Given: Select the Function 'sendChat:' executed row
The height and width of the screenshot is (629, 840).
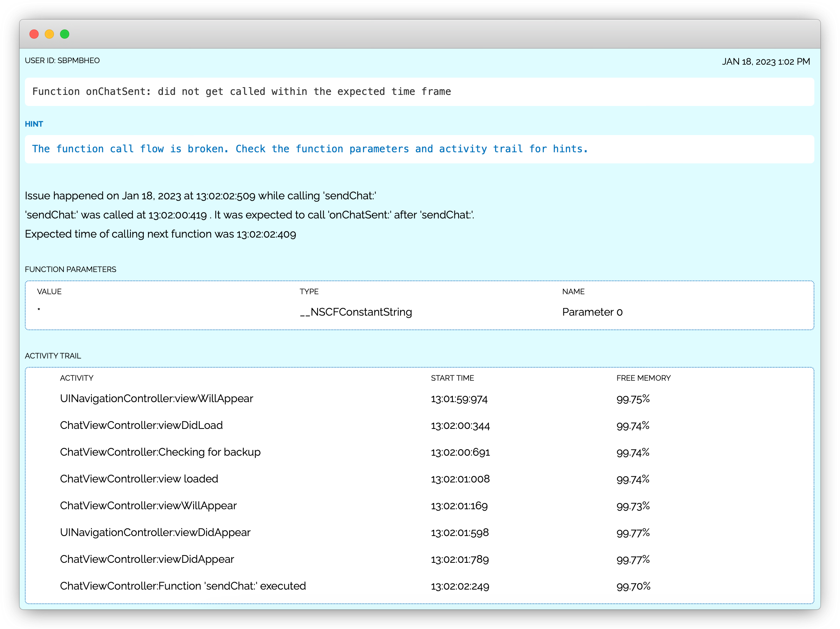Looking at the screenshot, I should coord(183,586).
